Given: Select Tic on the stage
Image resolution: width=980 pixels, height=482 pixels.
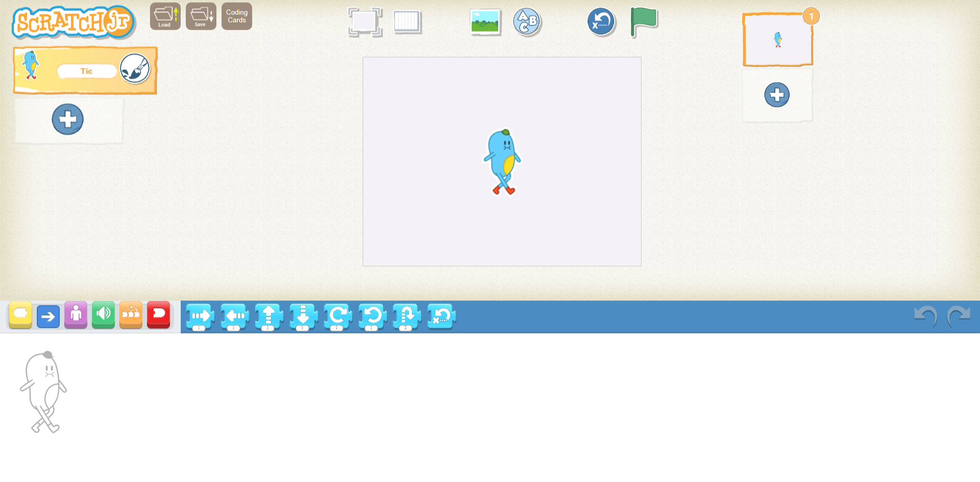Looking at the screenshot, I should tap(503, 162).
